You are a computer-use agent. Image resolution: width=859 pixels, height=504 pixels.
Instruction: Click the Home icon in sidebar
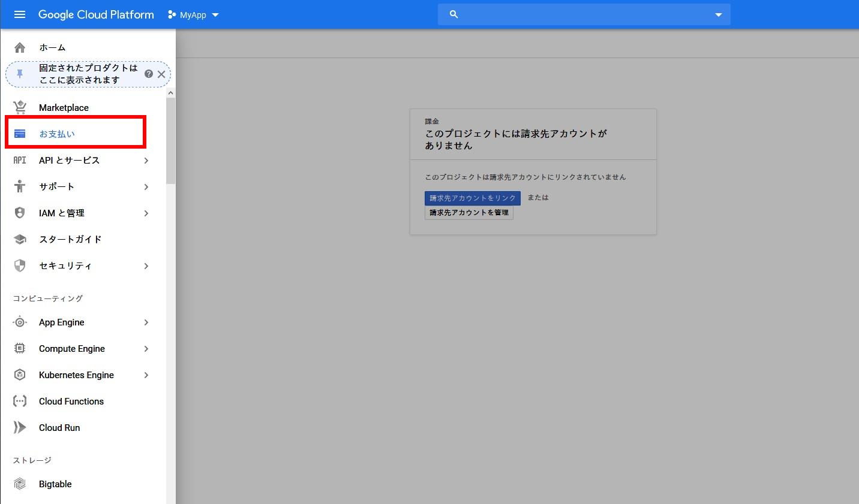[20, 47]
